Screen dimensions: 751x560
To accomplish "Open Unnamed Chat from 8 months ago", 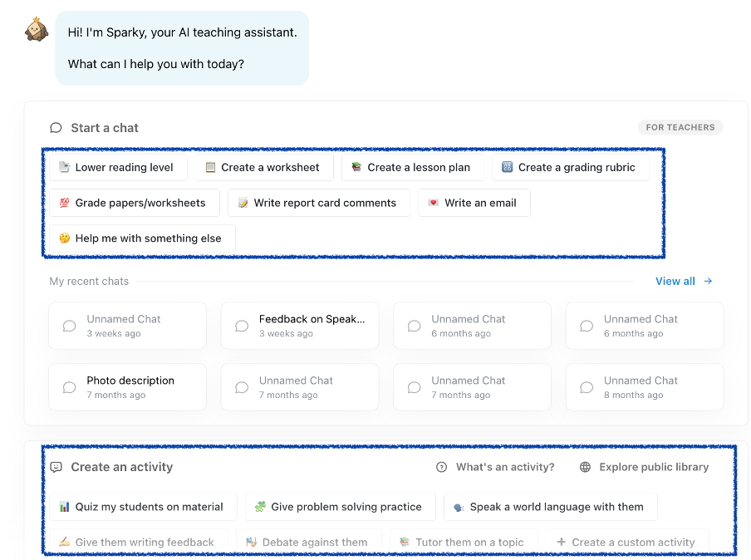I will [x=644, y=387].
